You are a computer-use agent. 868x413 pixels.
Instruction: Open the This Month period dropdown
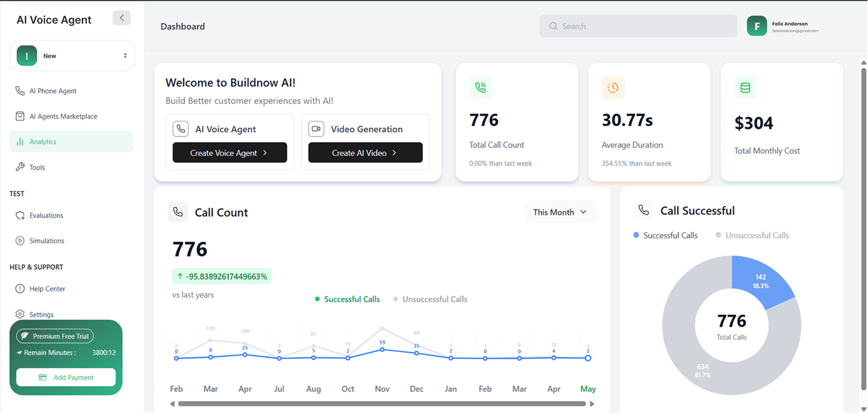[560, 212]
